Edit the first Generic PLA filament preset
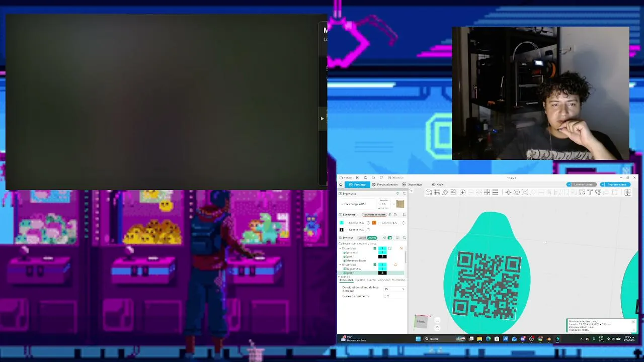 coord(368,223)
